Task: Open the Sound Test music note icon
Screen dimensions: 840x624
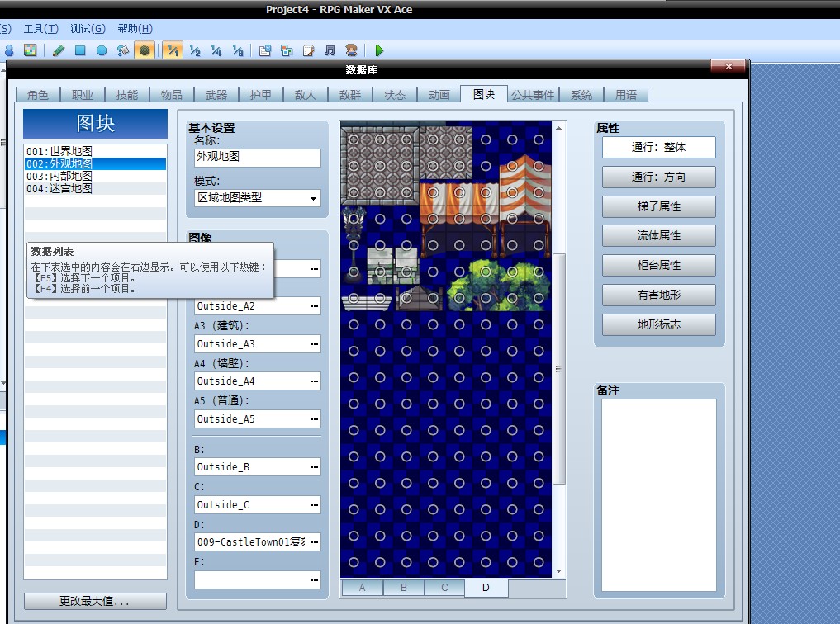Action: pyautogui.click(x=330, y=50)
